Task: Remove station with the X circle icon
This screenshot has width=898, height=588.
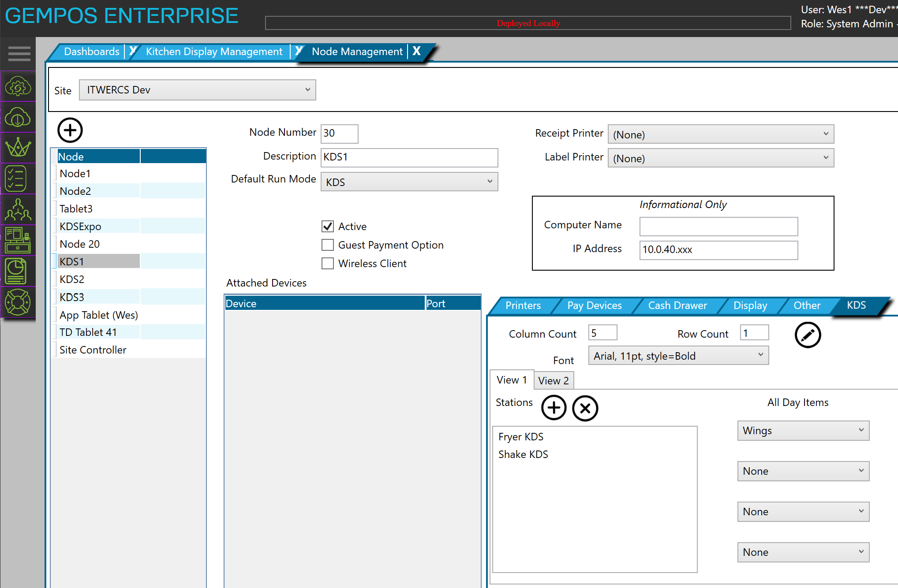Action: point(585,408)
